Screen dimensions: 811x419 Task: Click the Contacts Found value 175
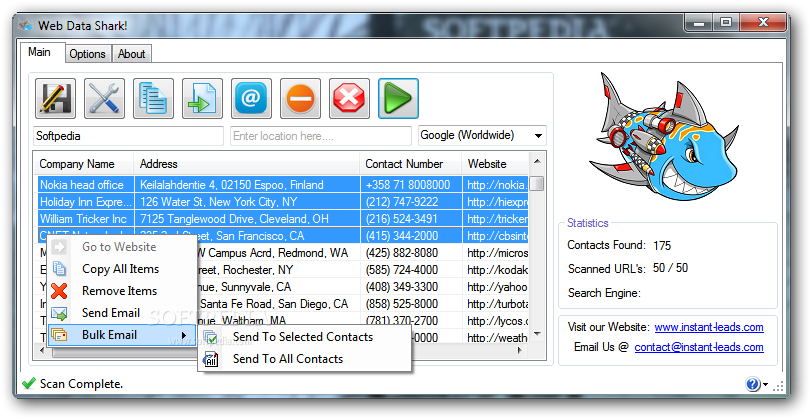662,245
